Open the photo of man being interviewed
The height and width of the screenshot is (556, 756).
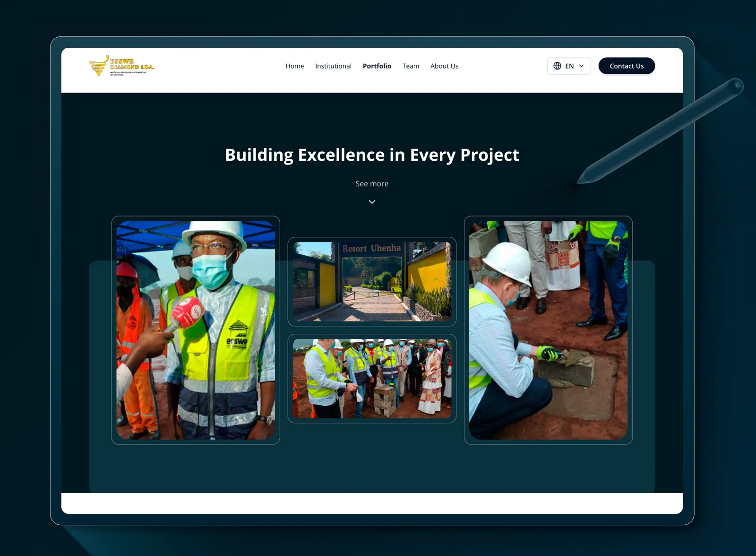tap(196, 330)
